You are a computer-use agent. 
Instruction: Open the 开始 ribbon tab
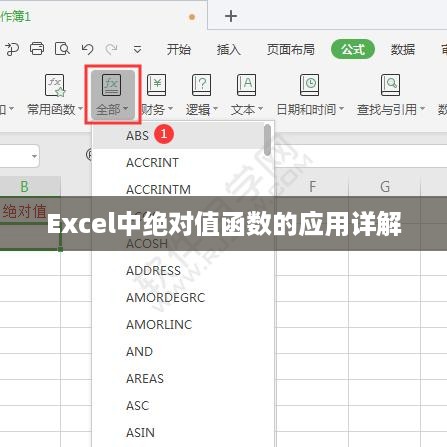click(x=179, y=50)
